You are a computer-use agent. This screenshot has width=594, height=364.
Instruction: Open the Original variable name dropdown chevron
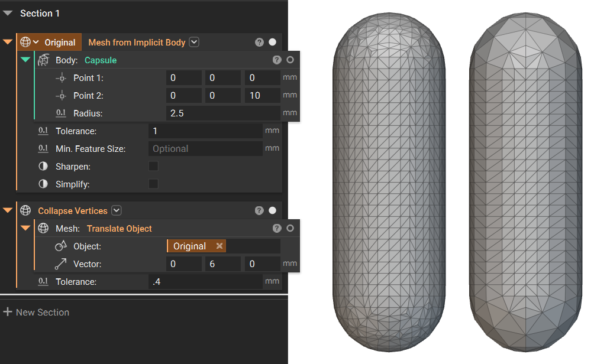point(36,42)
